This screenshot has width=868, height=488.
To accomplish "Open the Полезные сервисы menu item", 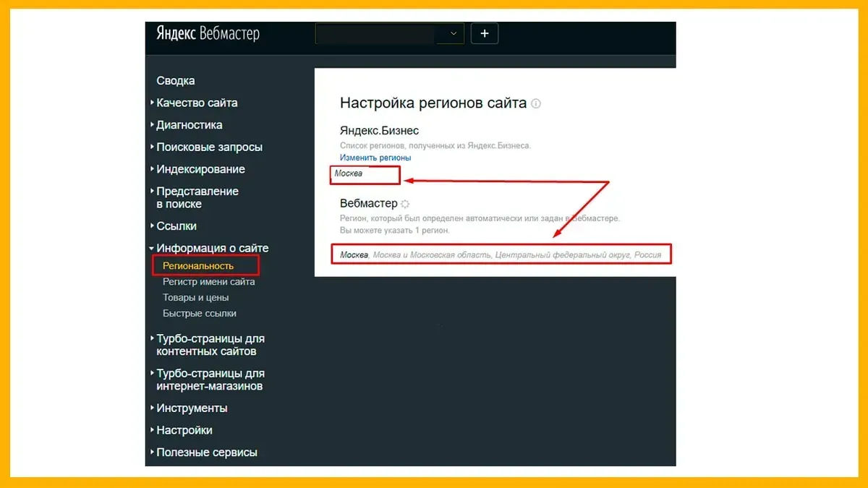I will [207, 453].
